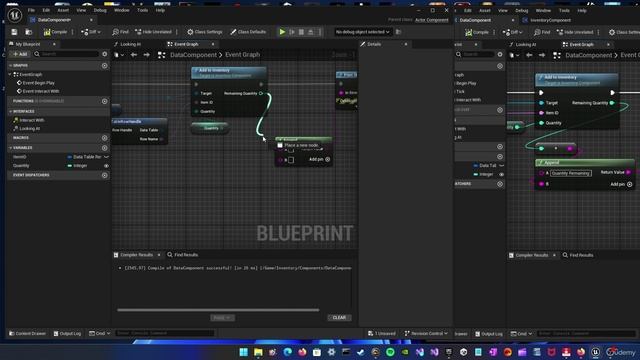The width and height of the screenshot is (640, 360).
Task: Click the Add to Inventory node title
Action: click(214, 70)
